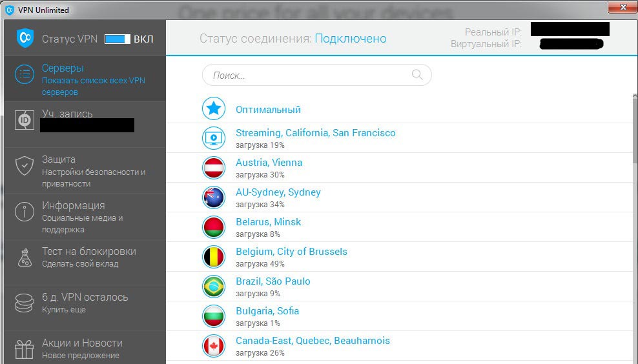Click the magnifying glass search icon
The image size is (638, 364).
pos(417,75)
